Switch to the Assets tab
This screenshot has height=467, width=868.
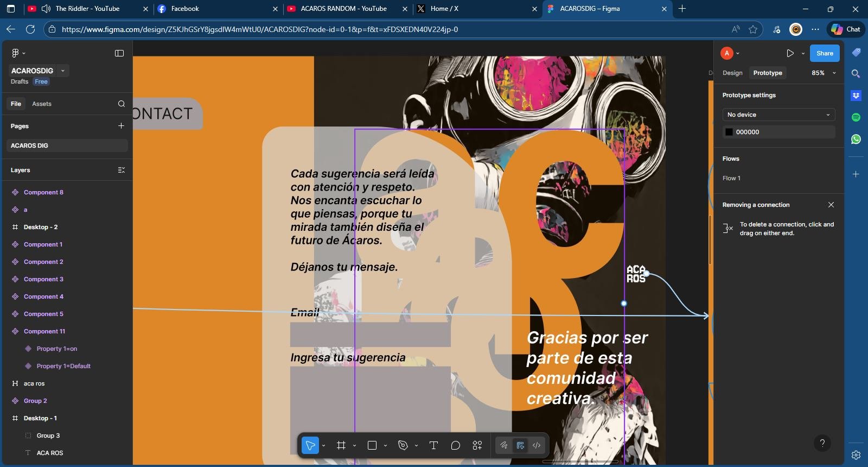(42, 104)
